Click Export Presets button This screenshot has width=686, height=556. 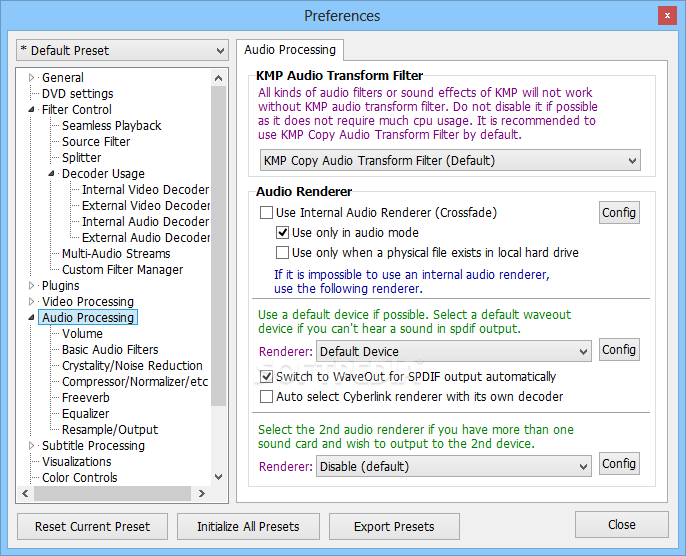(394, 526)
